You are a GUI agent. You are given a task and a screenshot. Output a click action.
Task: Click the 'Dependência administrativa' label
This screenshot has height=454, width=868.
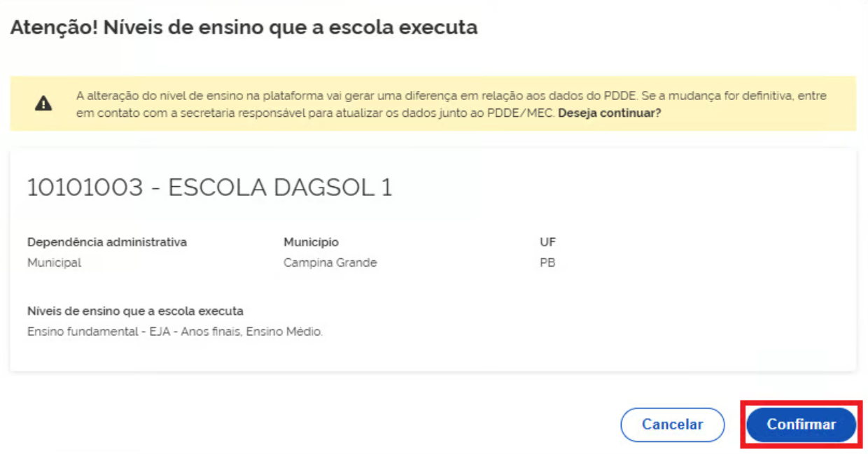click(107, 242)
